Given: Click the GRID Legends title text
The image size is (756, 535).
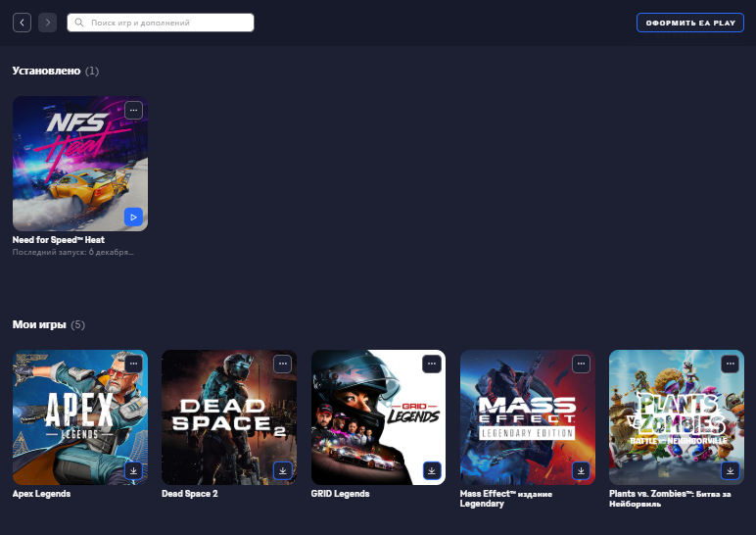Looking at the screenshot, I should [x=341, y=494].
